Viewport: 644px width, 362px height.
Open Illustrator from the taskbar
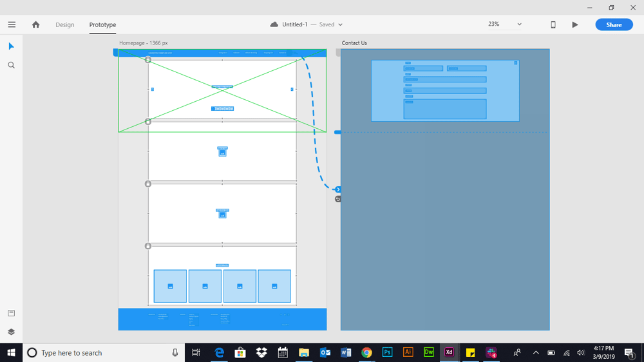pos(408,352)
